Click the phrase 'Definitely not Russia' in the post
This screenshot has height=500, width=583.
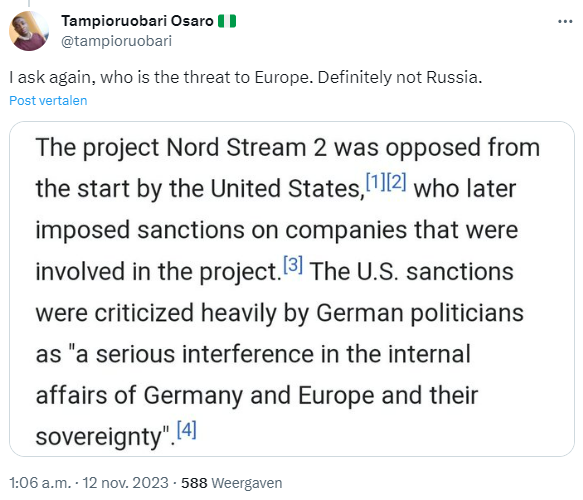point(400,77)
